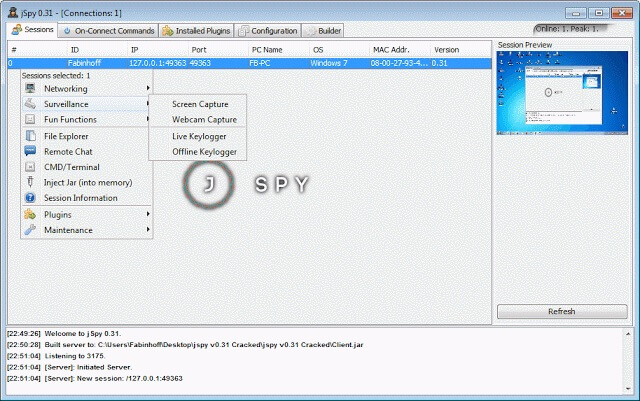
Task: Expand the Fun Functions submenu arrow
Action: click(147, 119)
